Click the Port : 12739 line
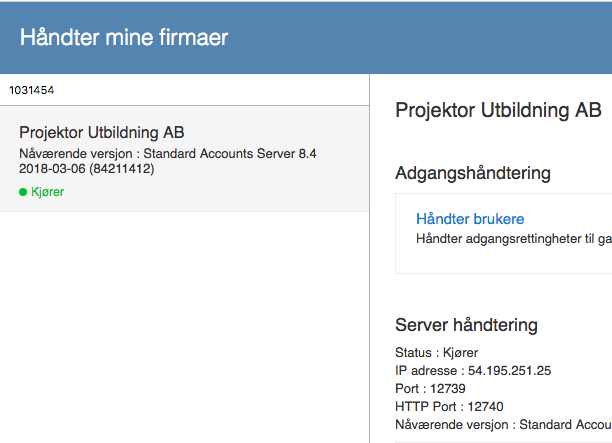Viewport: 612px width, 443px height. pos(430,388)
